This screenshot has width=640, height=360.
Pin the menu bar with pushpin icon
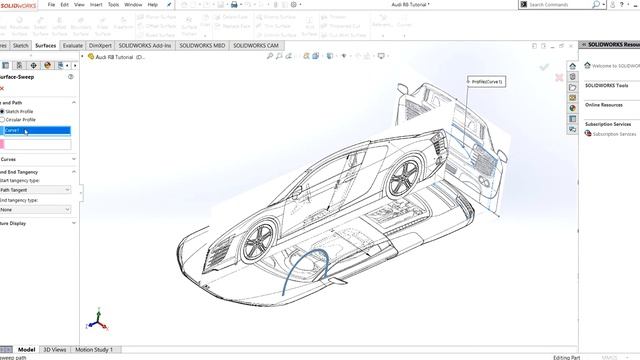(x=169, y=5)
